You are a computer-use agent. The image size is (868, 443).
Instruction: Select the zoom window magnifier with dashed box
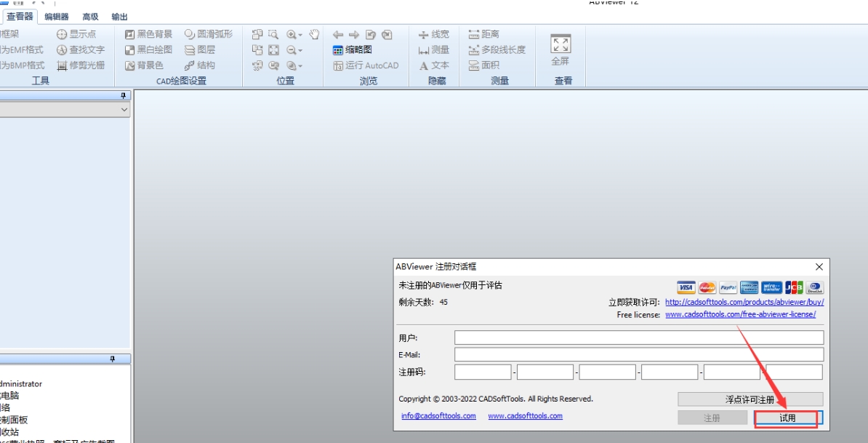click(273, 34)
